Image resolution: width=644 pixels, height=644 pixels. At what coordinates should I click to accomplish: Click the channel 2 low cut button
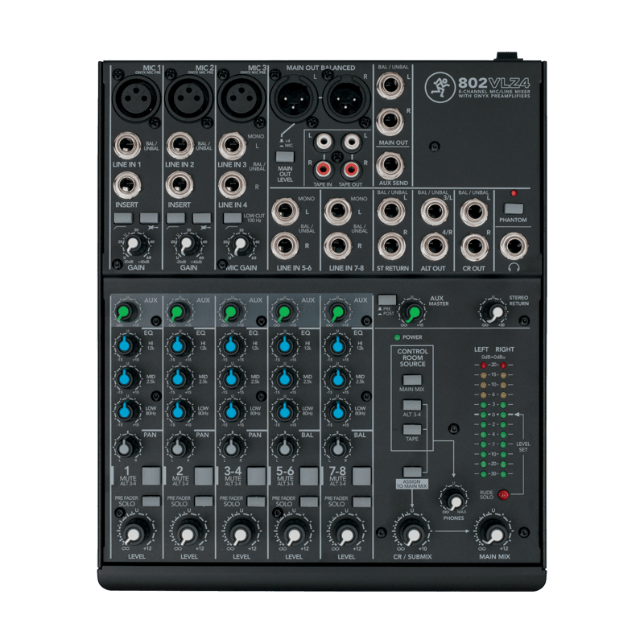175,218
